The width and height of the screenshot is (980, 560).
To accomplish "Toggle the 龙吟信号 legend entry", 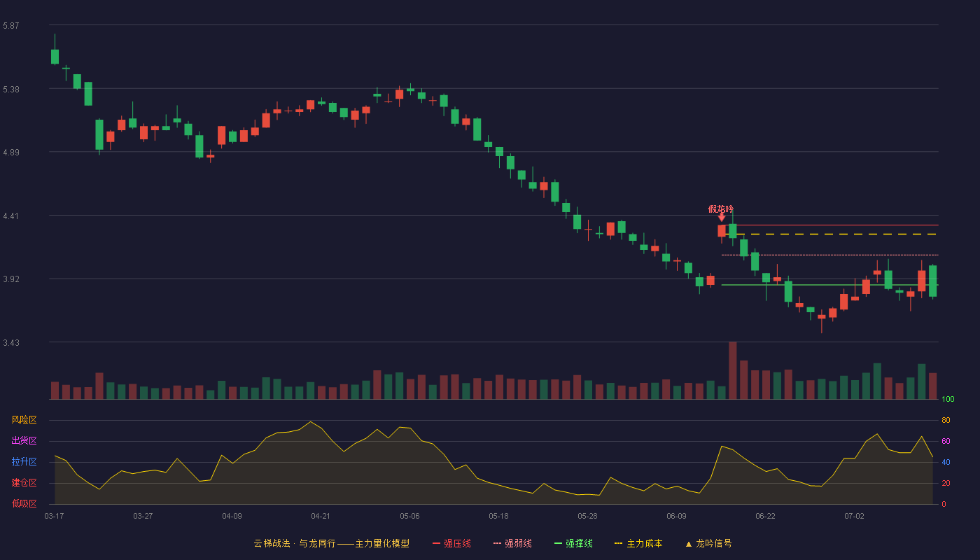I will 708,543.
